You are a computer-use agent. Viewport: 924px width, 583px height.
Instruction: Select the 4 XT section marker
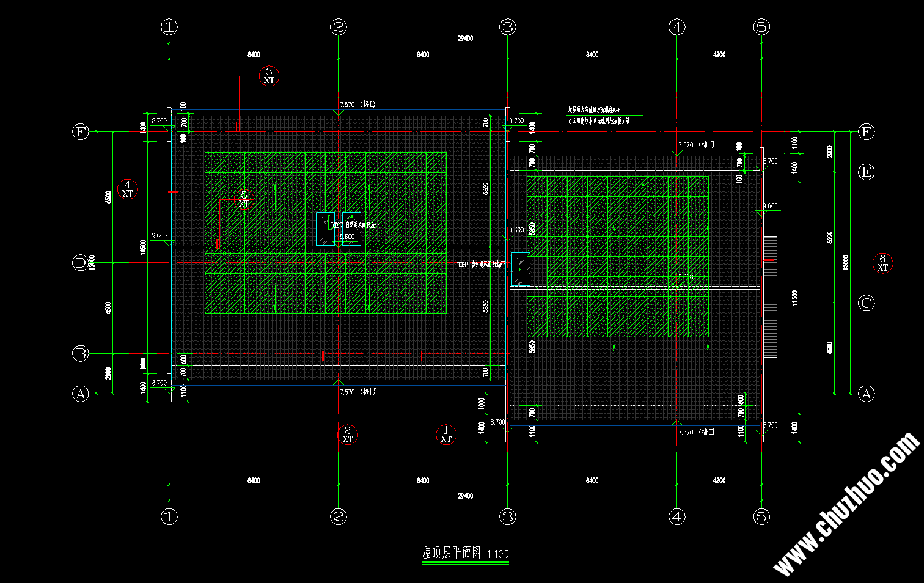point(127,189)
